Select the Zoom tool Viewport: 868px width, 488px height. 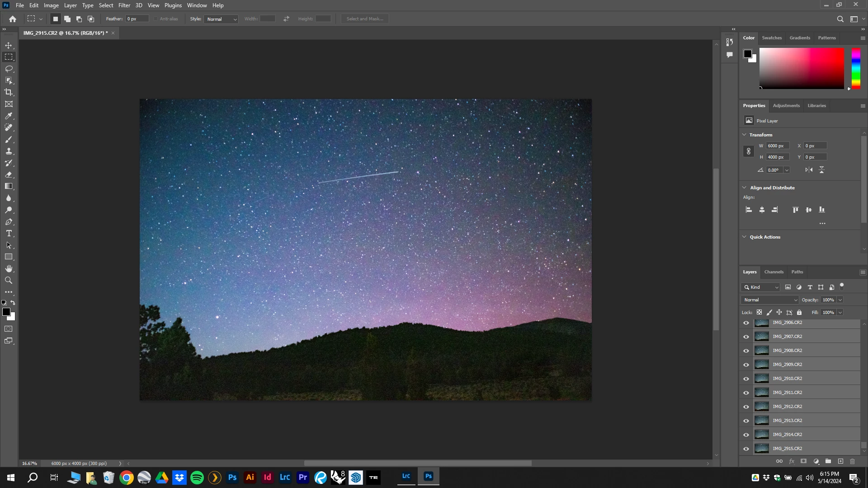click(x=9, y=281)
